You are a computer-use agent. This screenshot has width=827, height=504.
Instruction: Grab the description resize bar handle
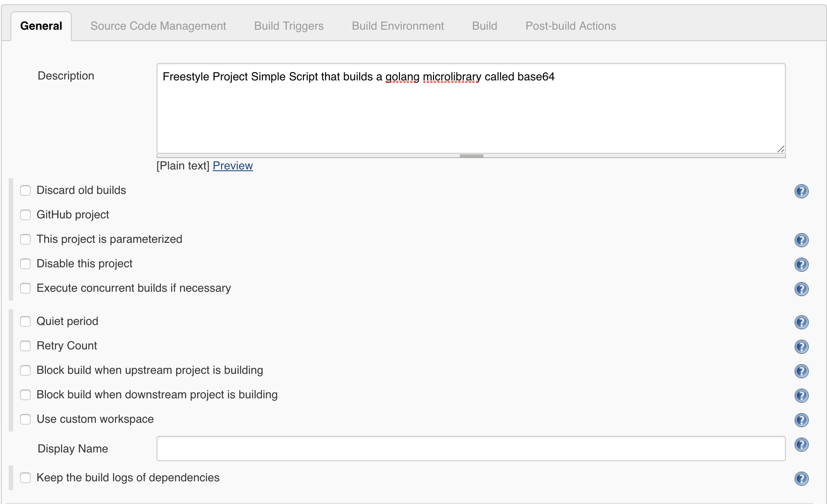pyautogui.click(x=471, y=156)
